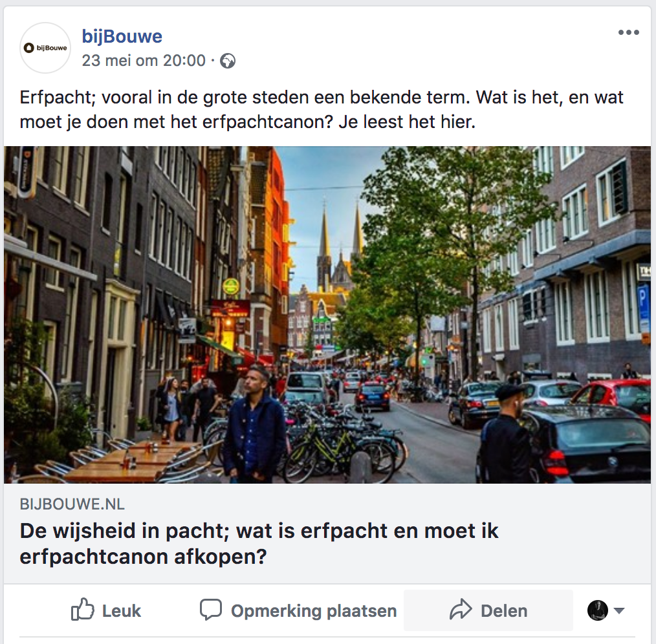The image size is (656, 644).
Task: Click the 'Opmerking plaatsen' text
Action: [314, 611]
